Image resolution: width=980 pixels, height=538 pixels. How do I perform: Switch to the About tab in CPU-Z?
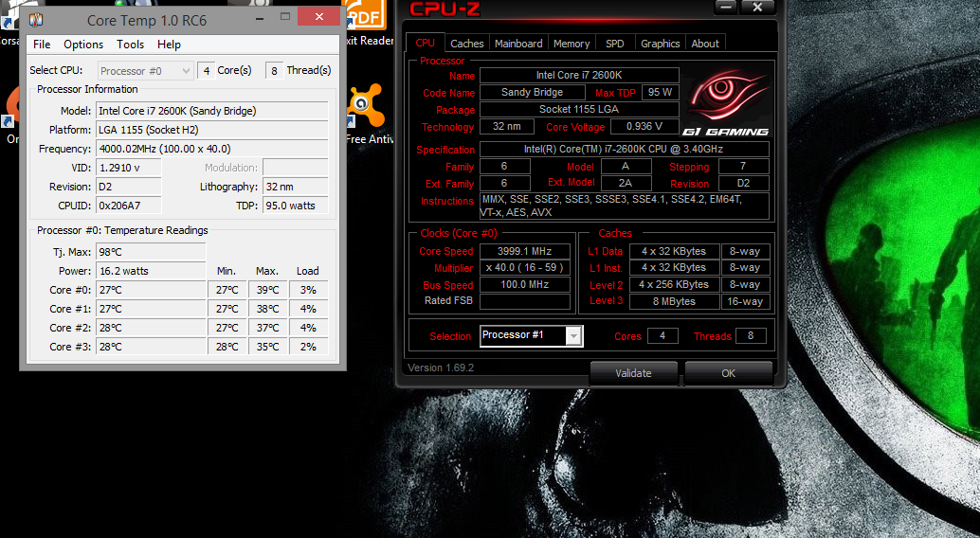705,44
